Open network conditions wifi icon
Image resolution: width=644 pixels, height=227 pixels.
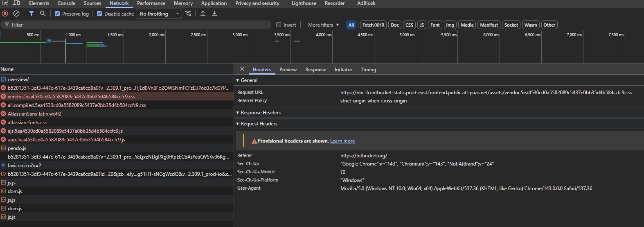[x=188, y=14]
